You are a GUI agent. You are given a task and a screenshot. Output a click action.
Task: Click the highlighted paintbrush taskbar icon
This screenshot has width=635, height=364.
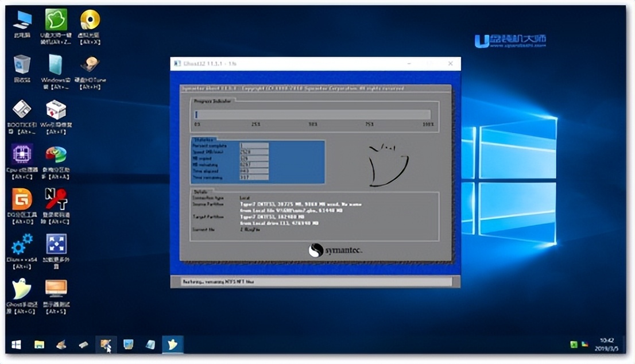click(x=106, y=344)
